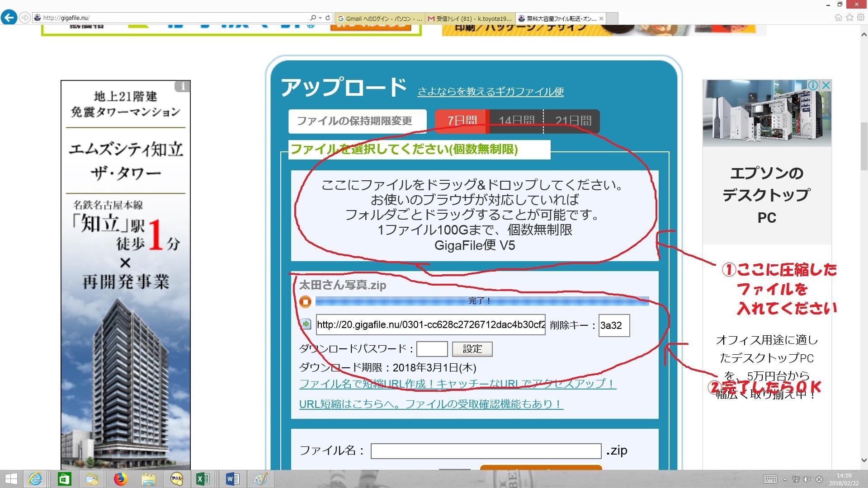Click the orange stop icon beside progress bar
Viewport: 868px width, 488px height.
[305, 301]
